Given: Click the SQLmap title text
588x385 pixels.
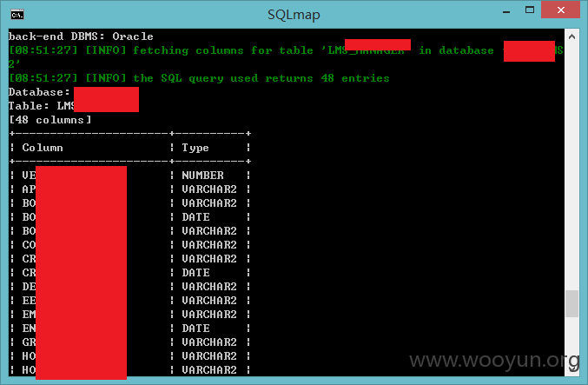Looking at the screenshot, I should pos(294,15).
